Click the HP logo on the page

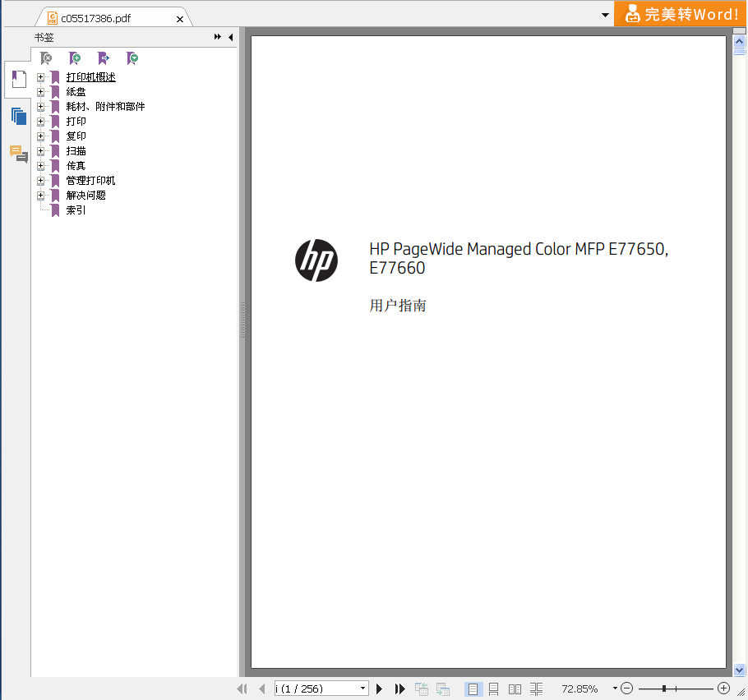316,260
